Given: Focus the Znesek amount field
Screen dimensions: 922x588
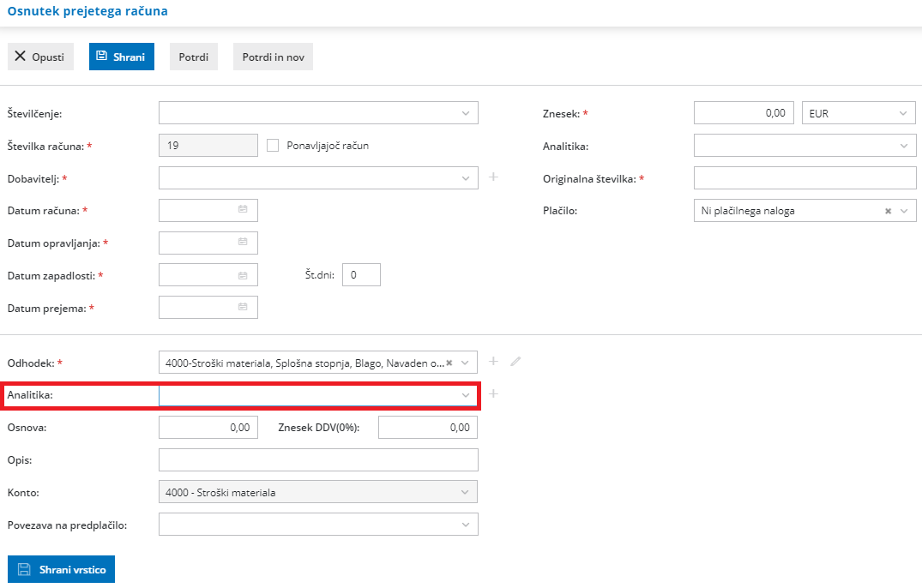Looking at the screenshot, I should point(744,113).
